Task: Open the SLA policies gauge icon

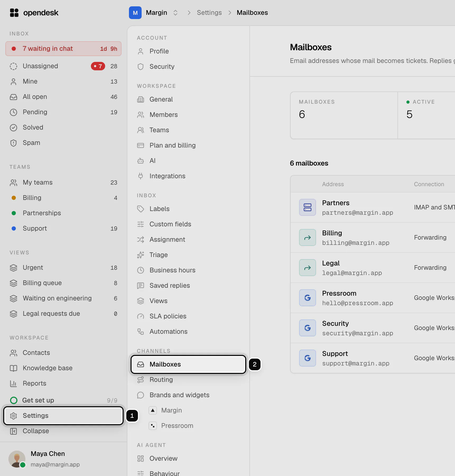Action: click(141, 316)
